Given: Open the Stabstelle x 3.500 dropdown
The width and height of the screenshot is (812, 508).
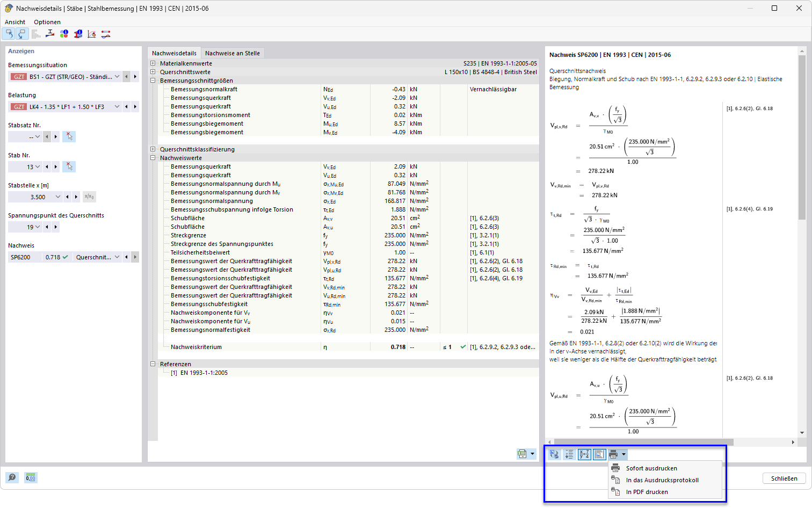Looking at the screenshot, I should [x=58, y=197].
